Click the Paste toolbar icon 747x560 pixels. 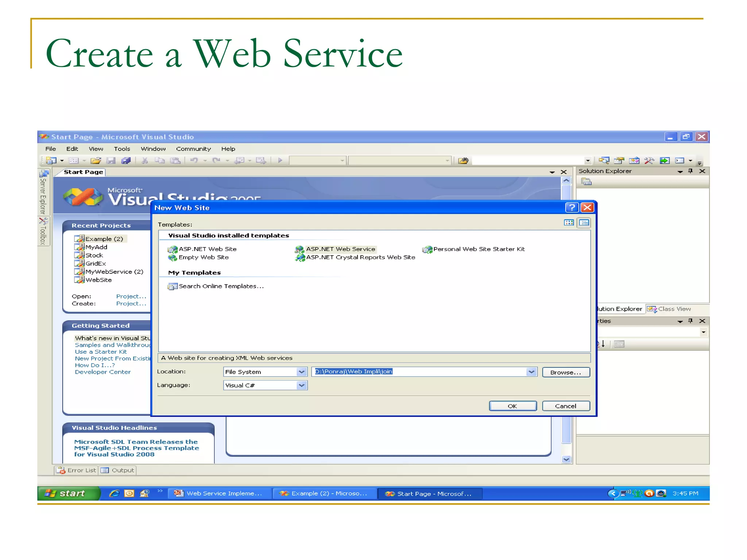(x=175, y=160)
